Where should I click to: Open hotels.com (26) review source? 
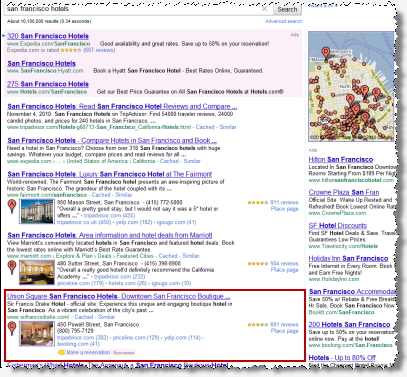click(x=128, y=283)
